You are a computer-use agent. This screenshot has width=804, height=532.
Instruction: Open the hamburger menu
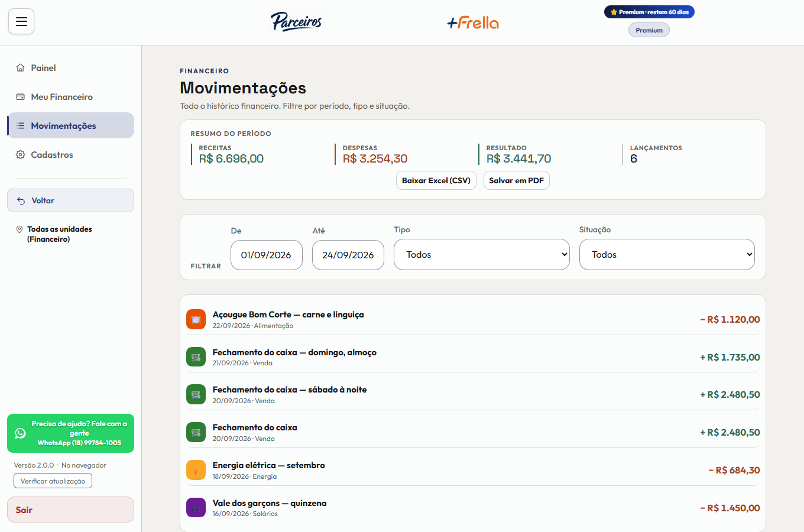21,22
